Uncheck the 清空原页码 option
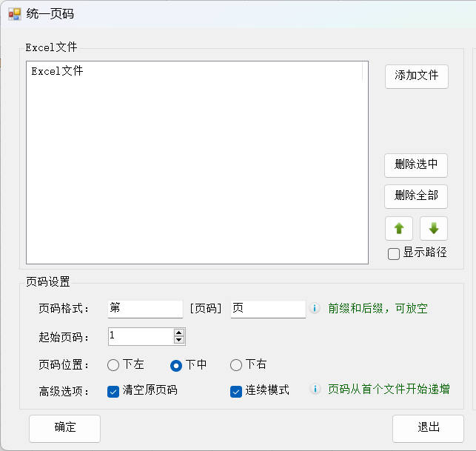 113,391
